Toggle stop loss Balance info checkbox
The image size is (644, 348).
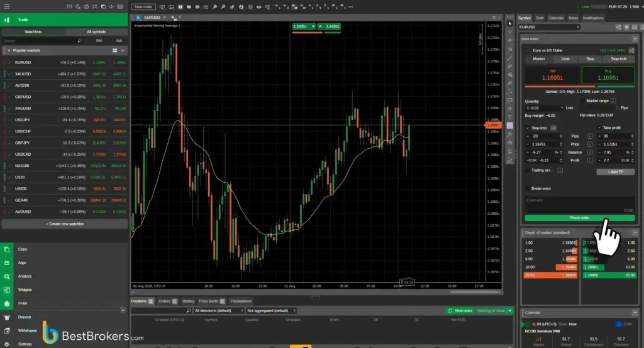coord(590,152)
